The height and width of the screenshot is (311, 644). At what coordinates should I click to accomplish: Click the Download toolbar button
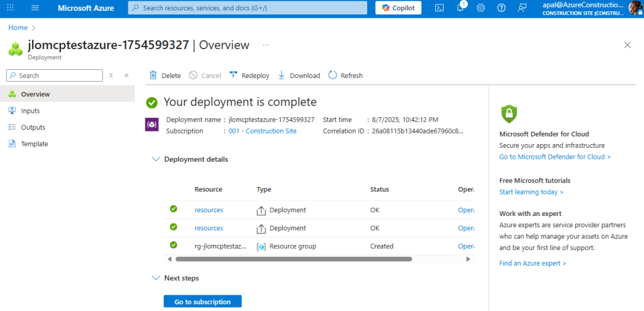299,76
